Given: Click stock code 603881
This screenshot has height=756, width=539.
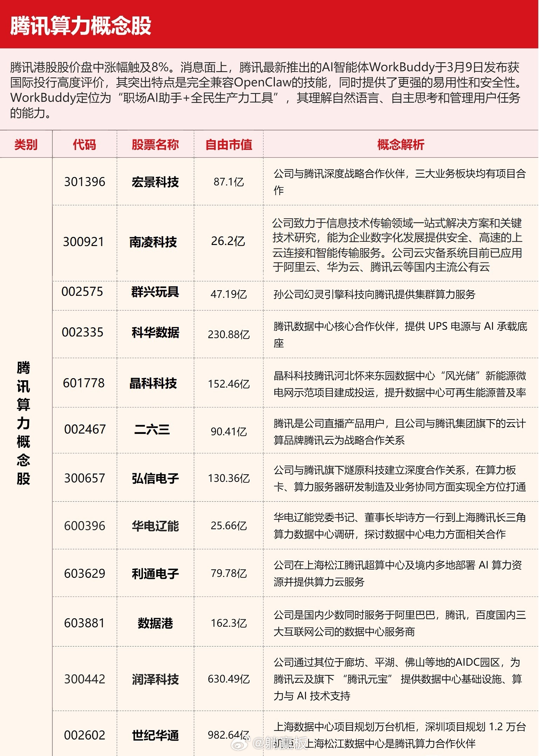Looking at the screenshot, I should tap(84, 623).
